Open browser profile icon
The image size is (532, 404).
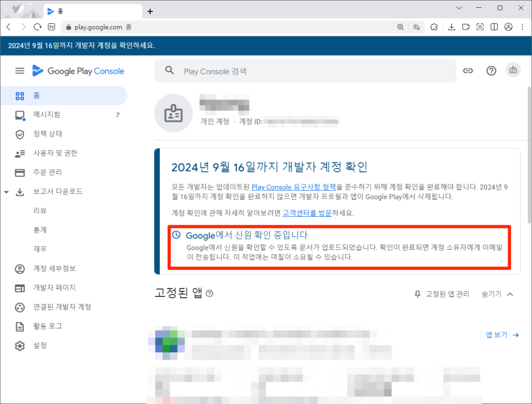click(508, 27)
